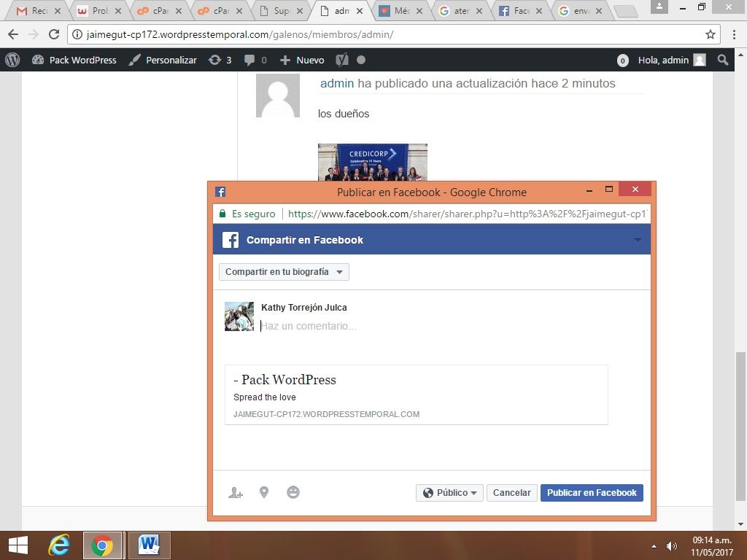Go back with browser back arrow
Screen dimensions: 747x560
pyautogui.click(x=13, y=34)
